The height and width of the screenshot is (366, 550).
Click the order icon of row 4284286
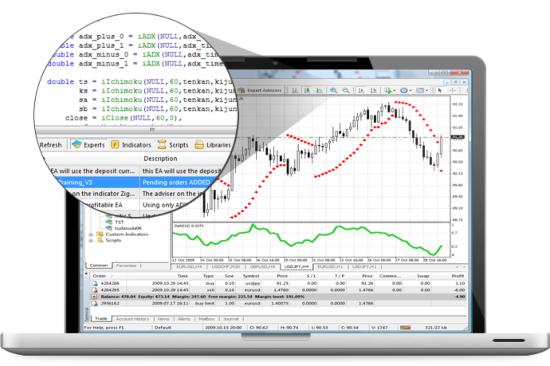[95, 283]
